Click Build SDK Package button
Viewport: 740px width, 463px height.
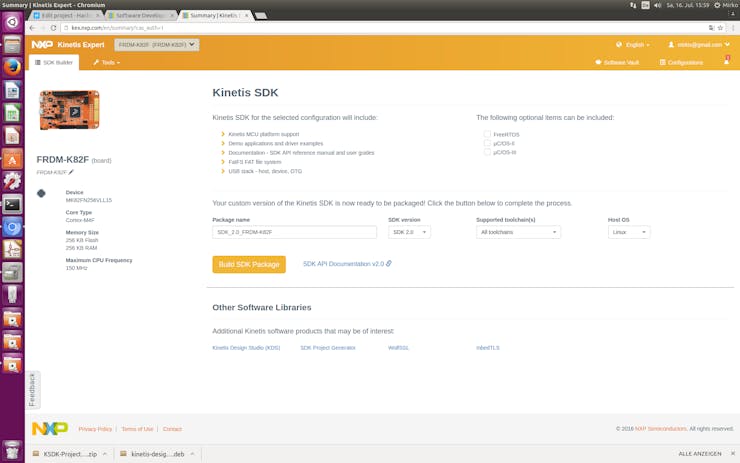[x=249, y=264]
